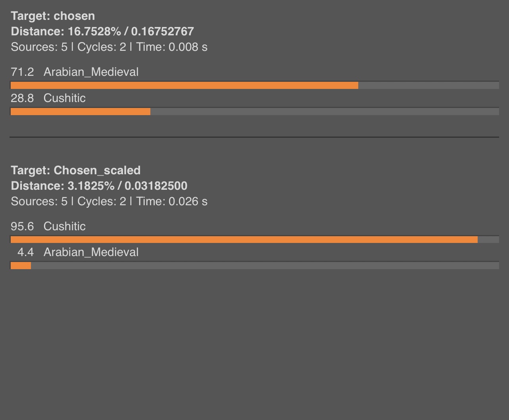Click unfilled gray part of 4.4 Arabian_Medieval bar
The height and width of the screenshot is (420, 509).
(265, 266)
